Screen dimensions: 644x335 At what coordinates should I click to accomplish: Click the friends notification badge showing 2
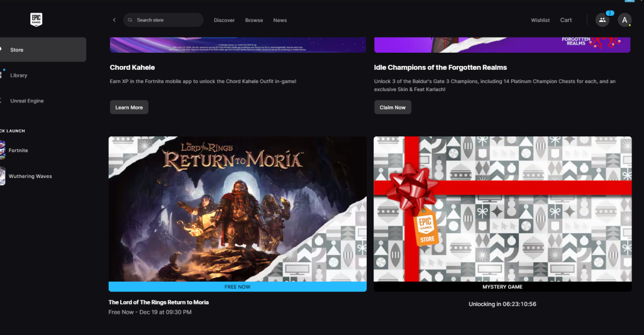(610, 13)
